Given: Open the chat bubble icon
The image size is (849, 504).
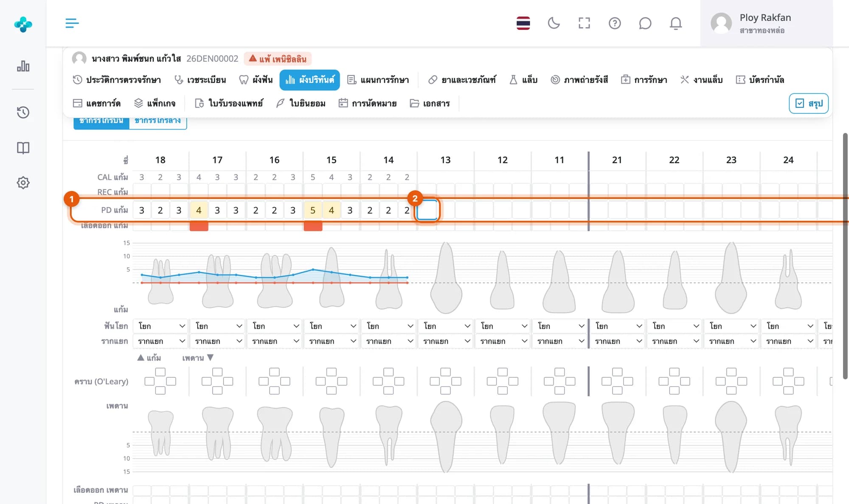Looking at the screenshot, I should (x=645, y=23).
